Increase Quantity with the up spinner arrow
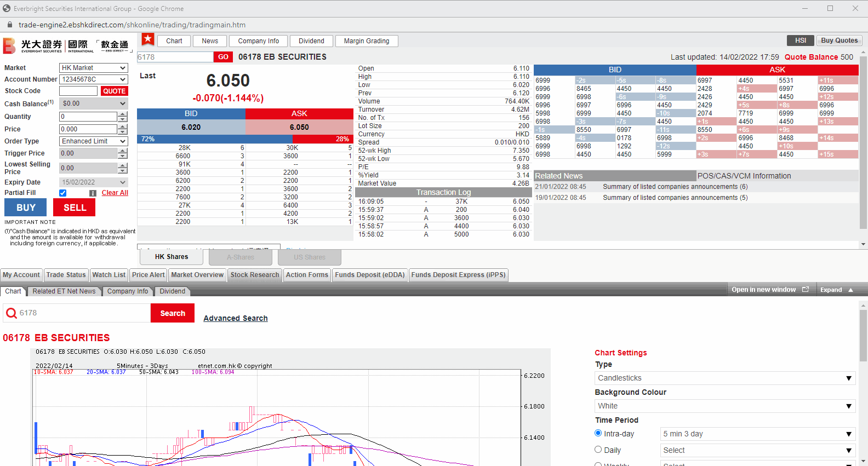The image size is (868, 466). point(123,114)
